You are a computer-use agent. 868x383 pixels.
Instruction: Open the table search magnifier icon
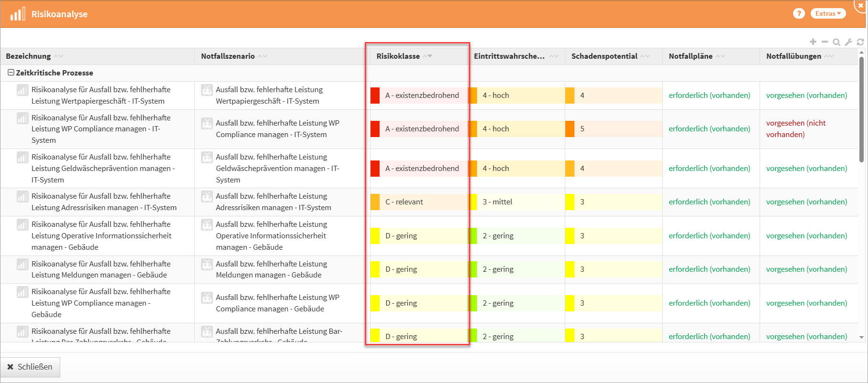[836, 42]
